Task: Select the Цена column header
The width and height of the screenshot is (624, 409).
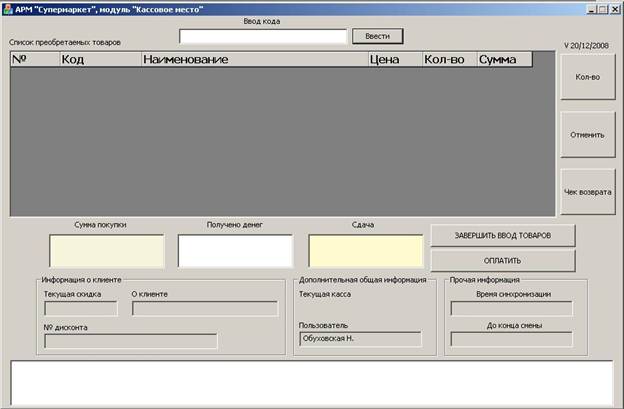Action: (395, 59)
